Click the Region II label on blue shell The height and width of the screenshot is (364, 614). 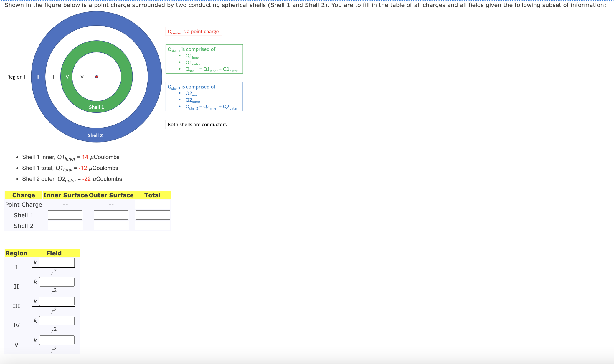38,77
